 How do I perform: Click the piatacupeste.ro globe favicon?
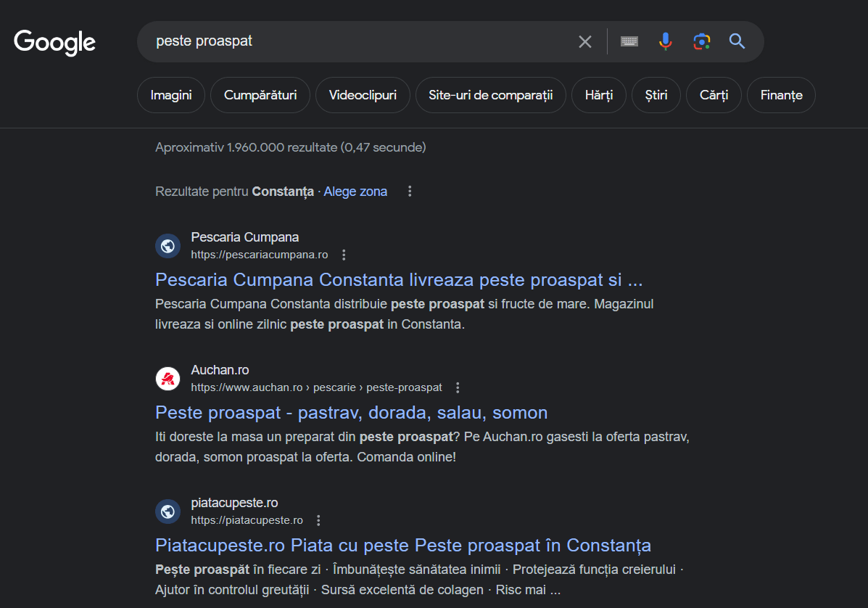tap(168, 512)
